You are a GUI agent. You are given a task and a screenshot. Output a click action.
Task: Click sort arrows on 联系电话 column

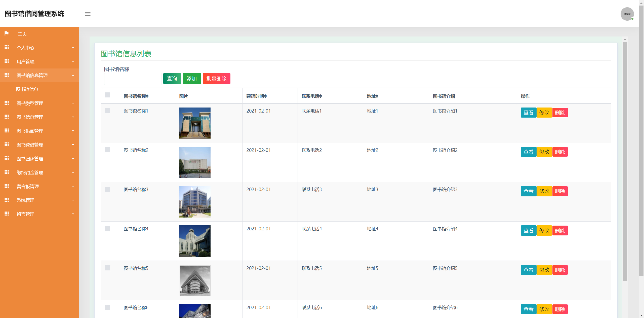321,96
